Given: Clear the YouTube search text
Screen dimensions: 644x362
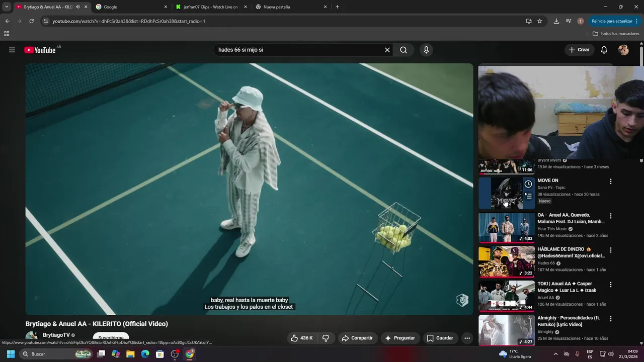Looking at the screenshot, I should [x=387, y=50].
